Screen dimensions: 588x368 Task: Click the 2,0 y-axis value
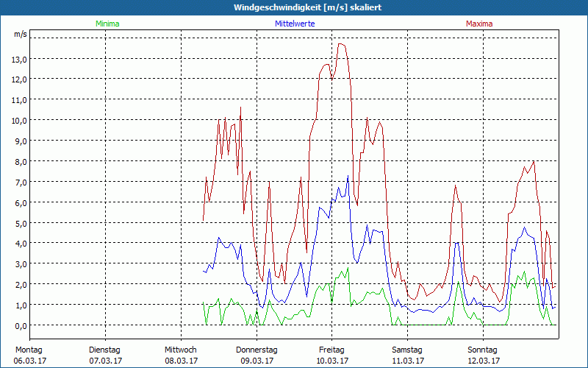pos(21,284)
